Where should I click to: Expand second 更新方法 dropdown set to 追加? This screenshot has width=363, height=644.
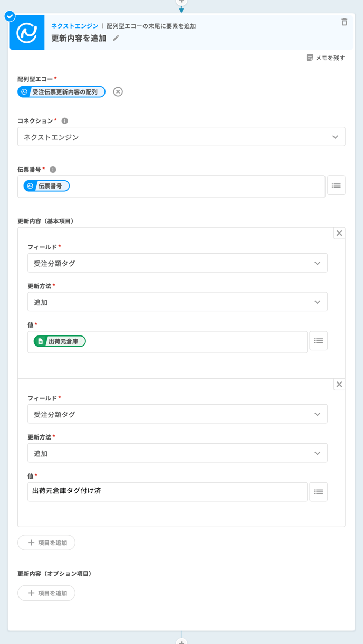coord(177,453)
